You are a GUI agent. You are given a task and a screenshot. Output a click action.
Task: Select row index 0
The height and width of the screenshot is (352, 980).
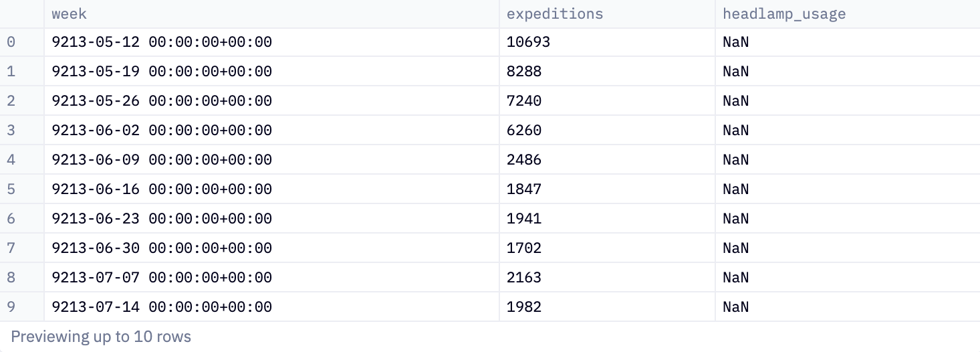pos(11,42)
